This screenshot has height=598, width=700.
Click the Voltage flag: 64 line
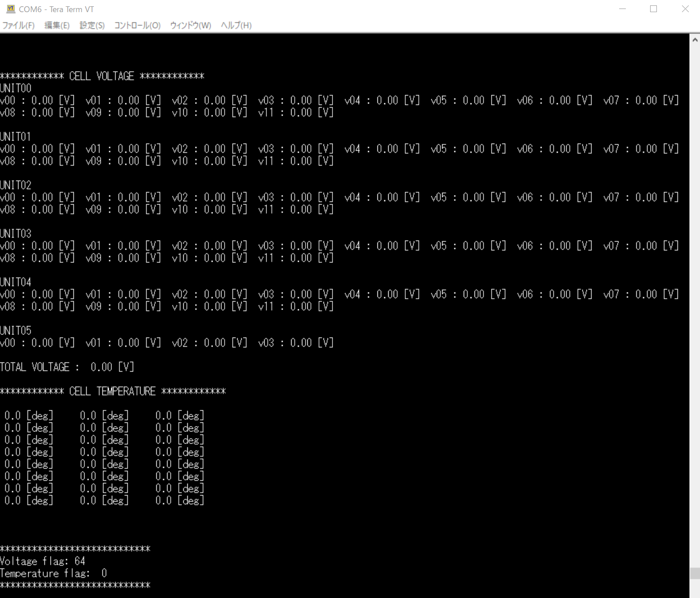[x=43, y=561]
